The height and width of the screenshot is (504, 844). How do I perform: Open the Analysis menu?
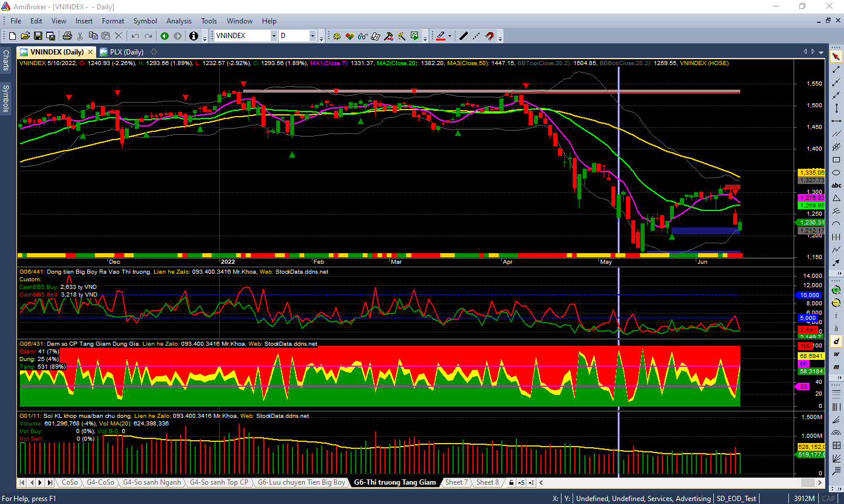179,21
